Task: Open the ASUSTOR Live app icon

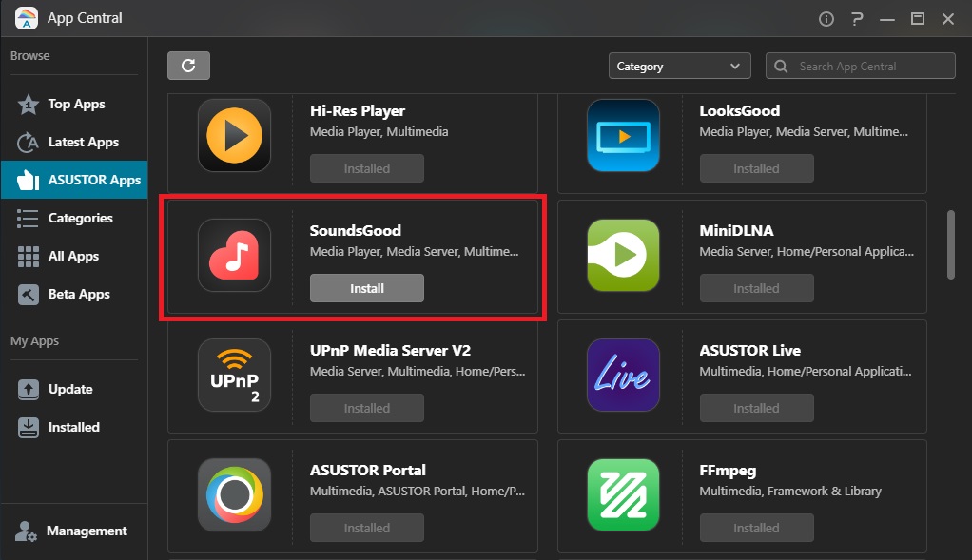Action: tap(623, 375)
